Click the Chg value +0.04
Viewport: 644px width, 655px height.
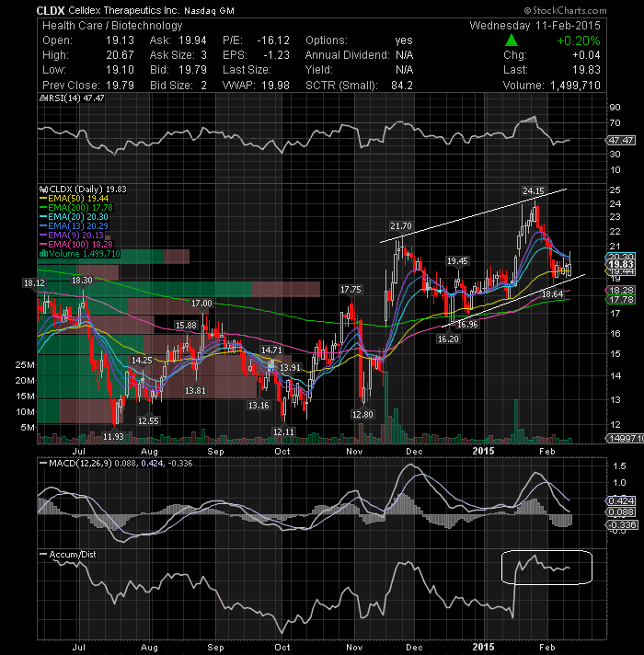coord(586,55)
